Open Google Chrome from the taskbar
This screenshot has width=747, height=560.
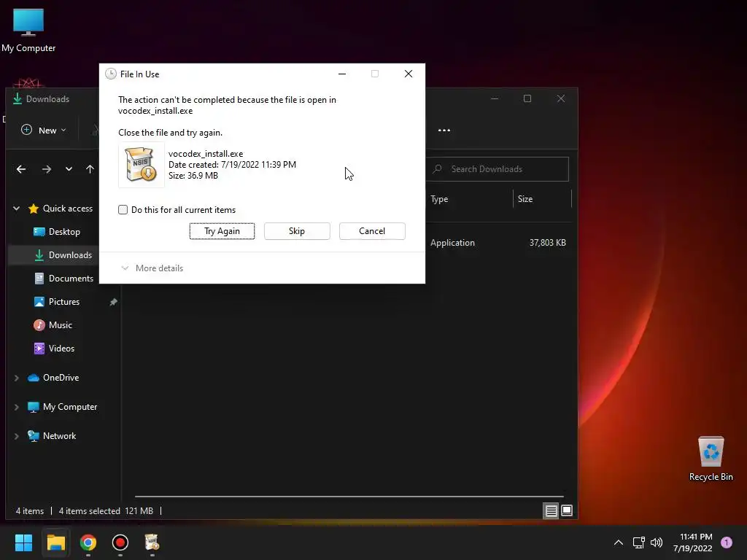click(x=88, y=542)
